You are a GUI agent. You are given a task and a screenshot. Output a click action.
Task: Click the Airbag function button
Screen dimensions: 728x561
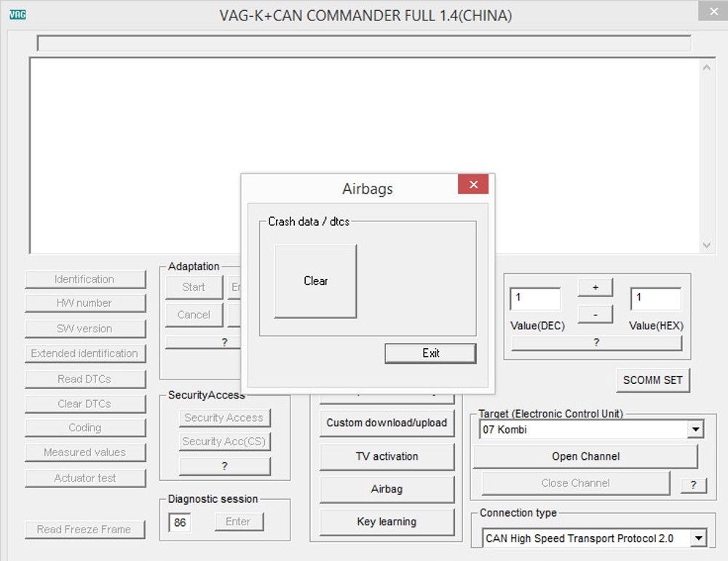(x=387, y=490)
